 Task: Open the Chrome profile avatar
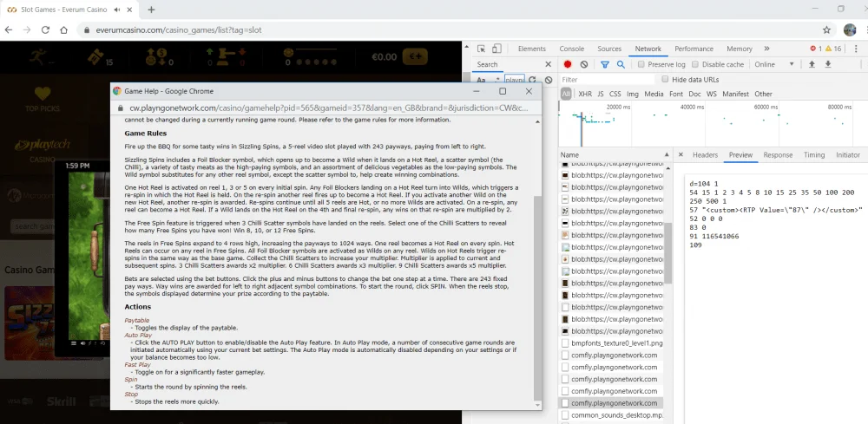pyautogui.click(x=850, y=29)
